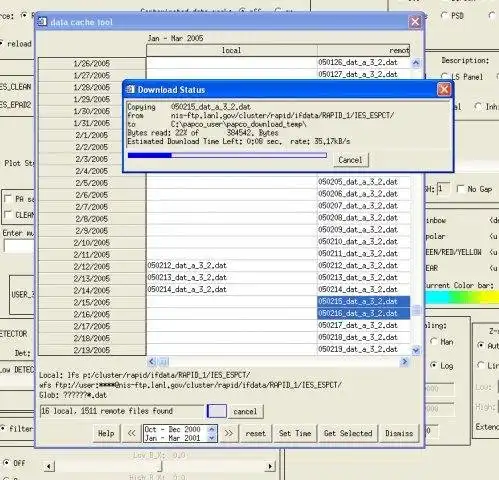Go to previous time range with << button
The width and height of the screenshot is (499, 480).
pyautogui.click(x=132, y=433)
